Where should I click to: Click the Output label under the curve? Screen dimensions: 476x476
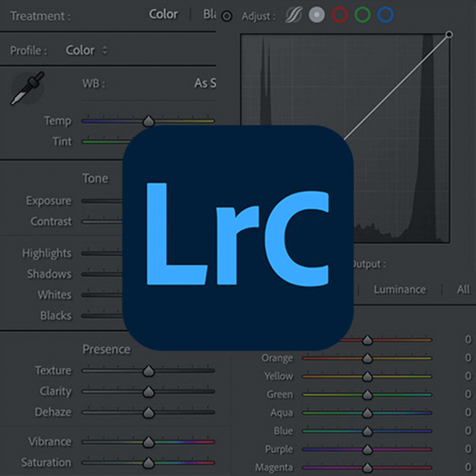(x=369, y=264)
